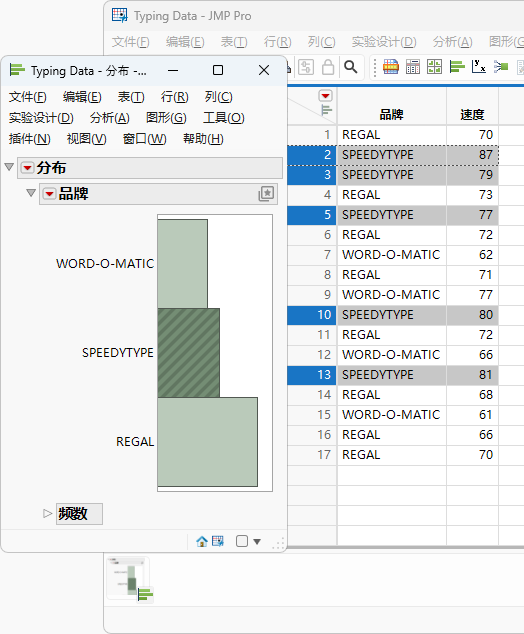Image resolution: width=524 pixels, height=634 pixels.
Task: Click the REGAL axis label in the histogram
Action: tap(135, 442)
